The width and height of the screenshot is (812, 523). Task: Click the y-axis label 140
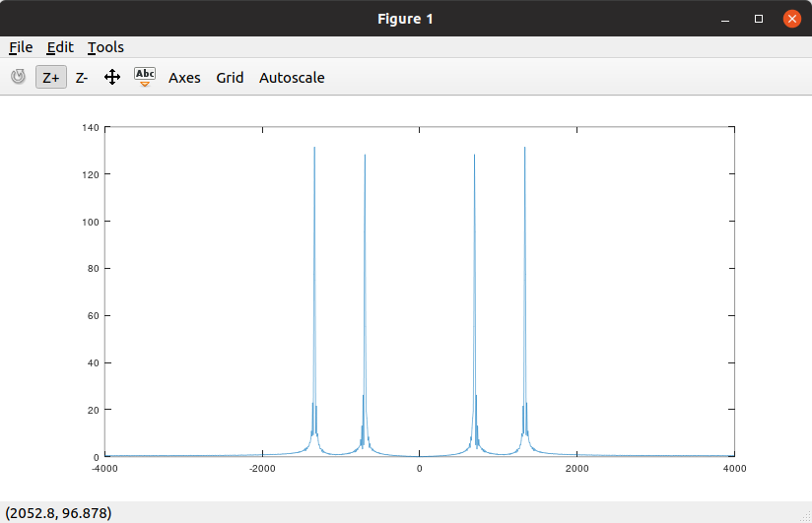(91, 127)
